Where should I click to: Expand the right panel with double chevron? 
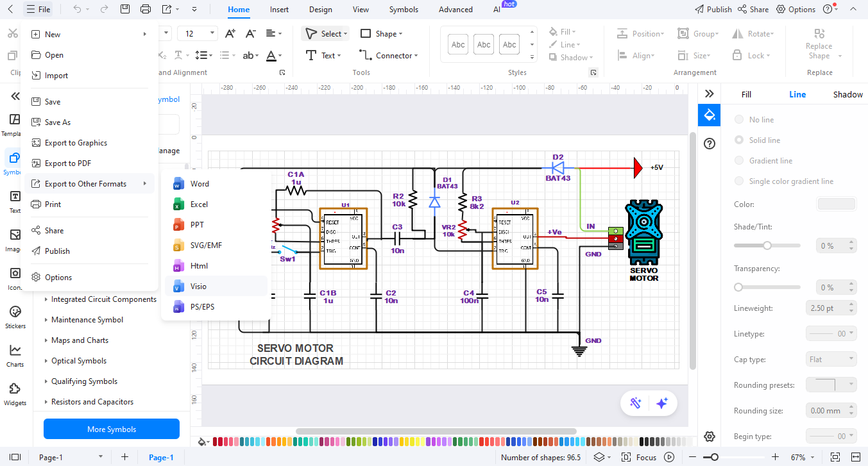709,94
